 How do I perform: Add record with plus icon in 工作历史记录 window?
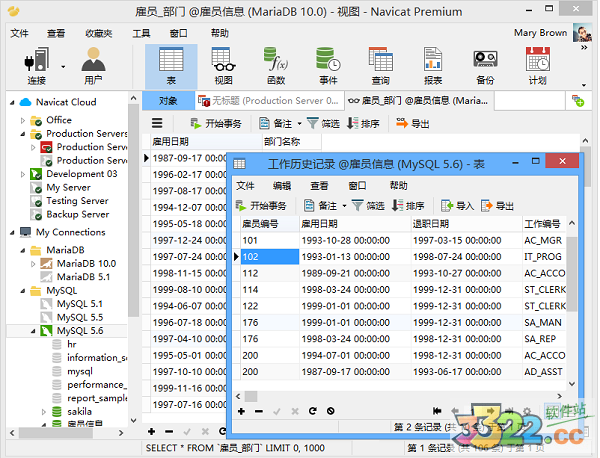tap(241, 411)
